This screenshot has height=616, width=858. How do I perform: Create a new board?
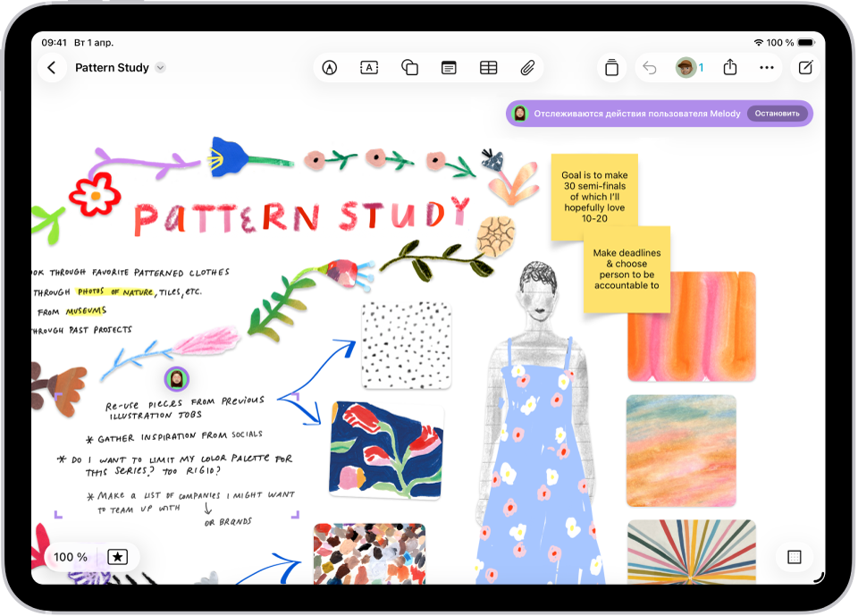(x=804, y=68)
